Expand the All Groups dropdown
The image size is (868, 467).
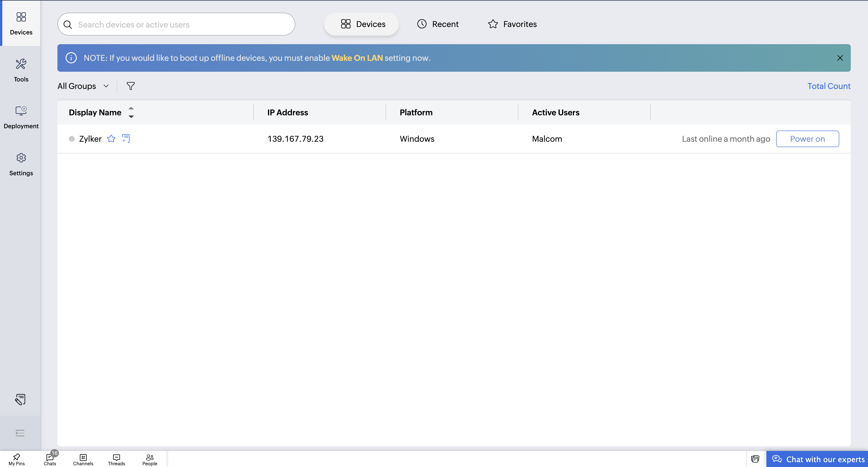pos(83,86)
